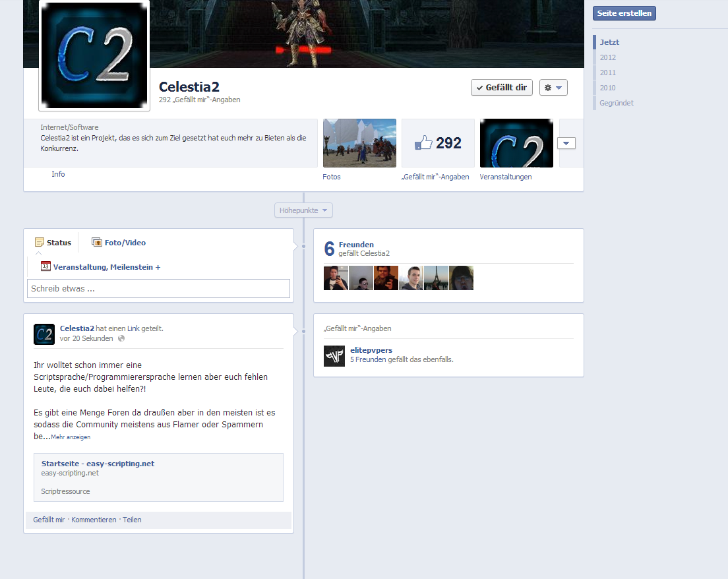The height and width of the screenshot is (579, 728).
Task: Open „Gefällt mir"-Angaben label under 292
Action: (x=435, y=177)
